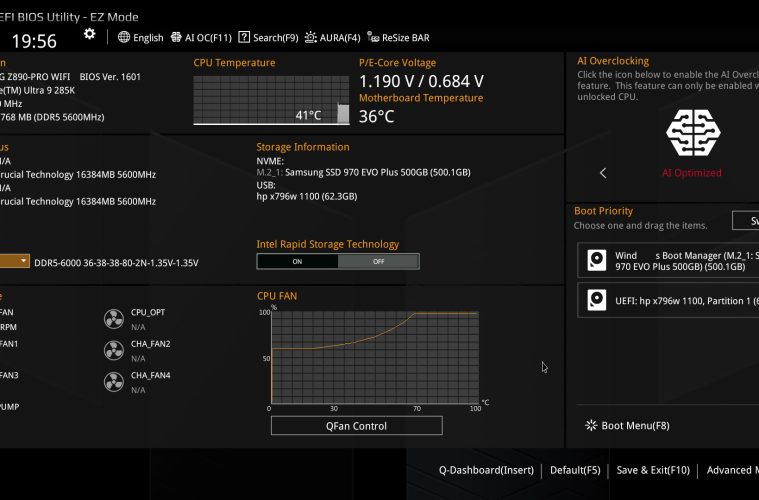Load Default(F5) settings

tap(575, 470)
